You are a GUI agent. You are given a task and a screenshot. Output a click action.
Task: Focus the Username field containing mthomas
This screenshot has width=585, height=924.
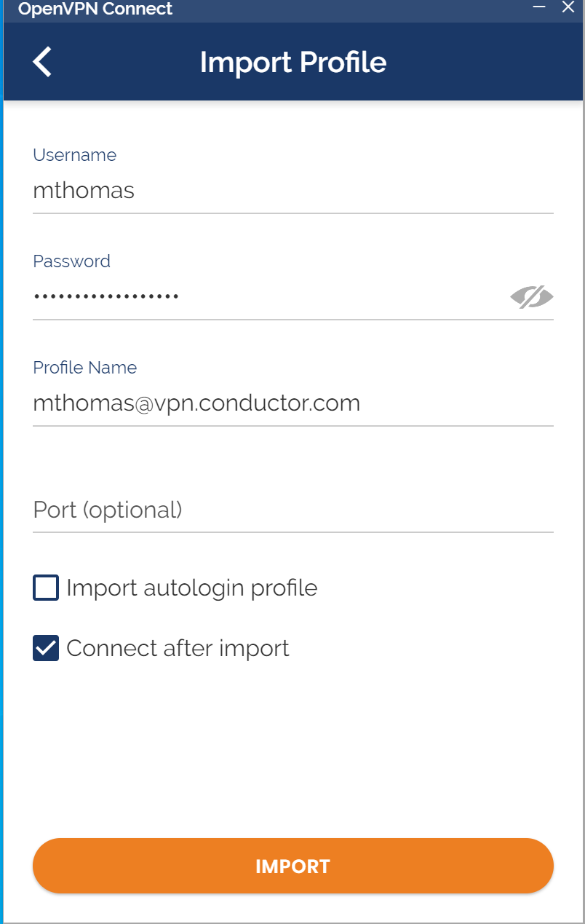293,191
